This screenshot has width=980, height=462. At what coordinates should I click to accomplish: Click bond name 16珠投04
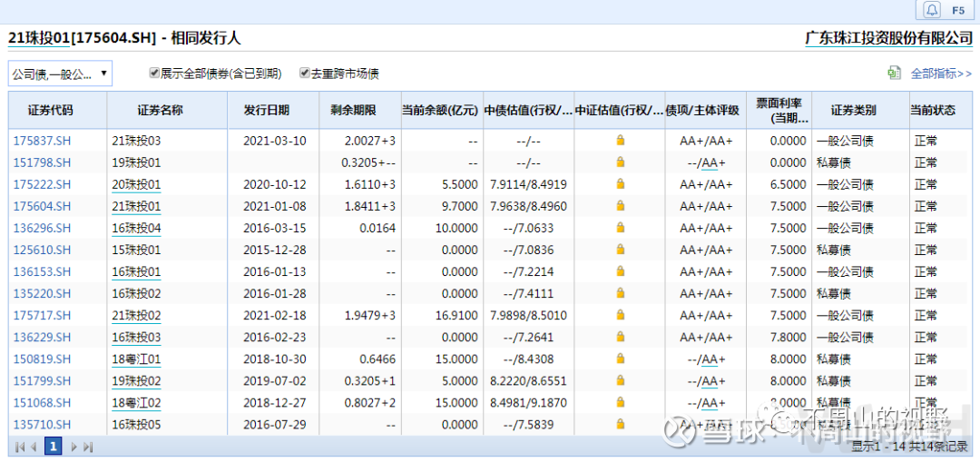[136, 228]
